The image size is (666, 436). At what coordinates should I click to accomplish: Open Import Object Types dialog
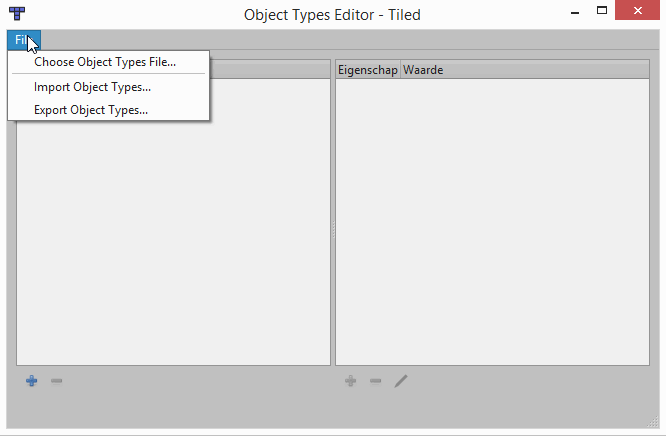[x=92, y=87]
